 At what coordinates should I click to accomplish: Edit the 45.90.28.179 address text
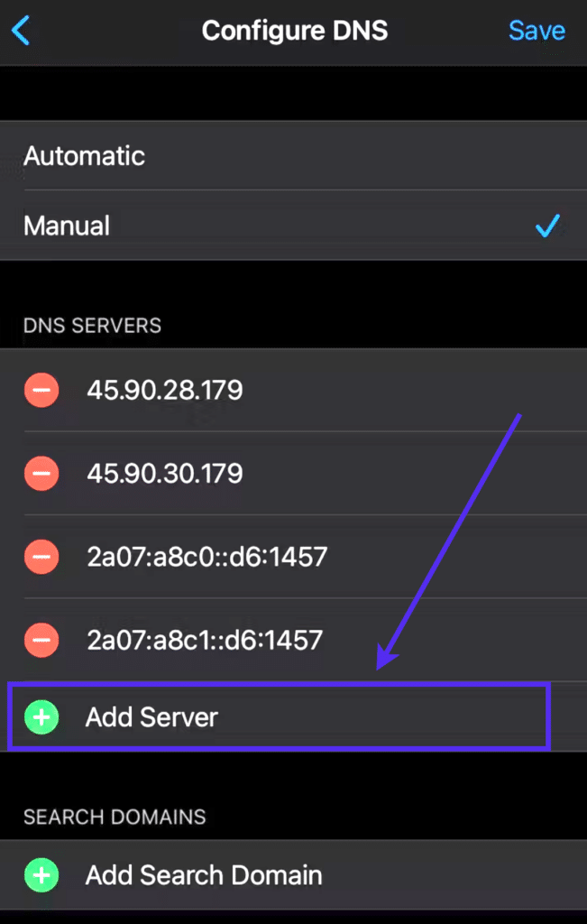165,390
